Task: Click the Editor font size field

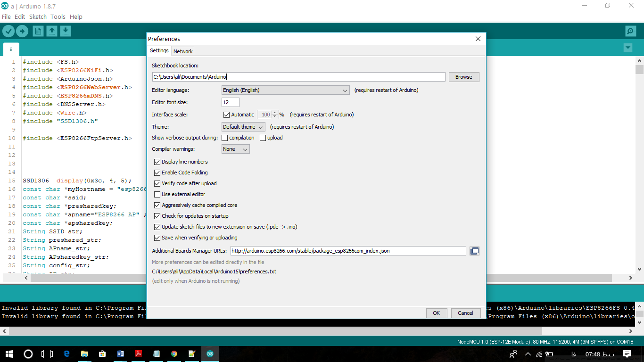Action: pyautogui.click(x=231, y=102)
